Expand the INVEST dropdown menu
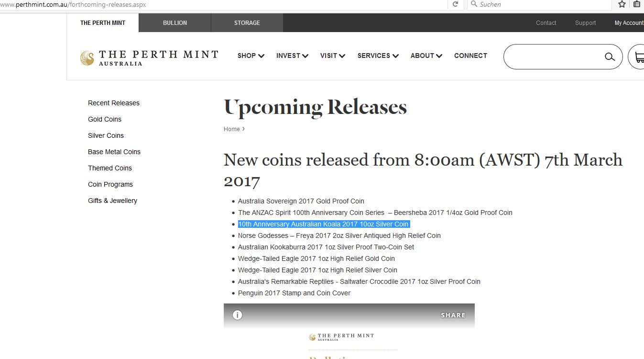Screen dimensions: 644x359 click(292, 56)
